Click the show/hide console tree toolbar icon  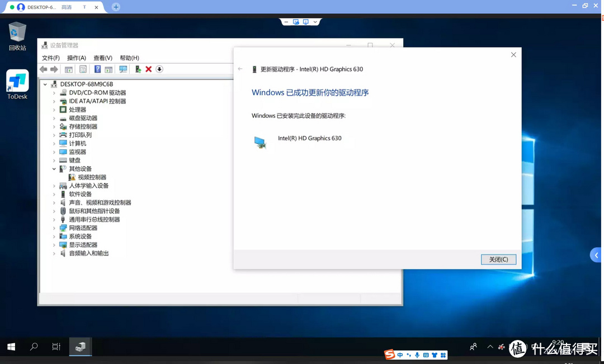click(x=69, y=69)
